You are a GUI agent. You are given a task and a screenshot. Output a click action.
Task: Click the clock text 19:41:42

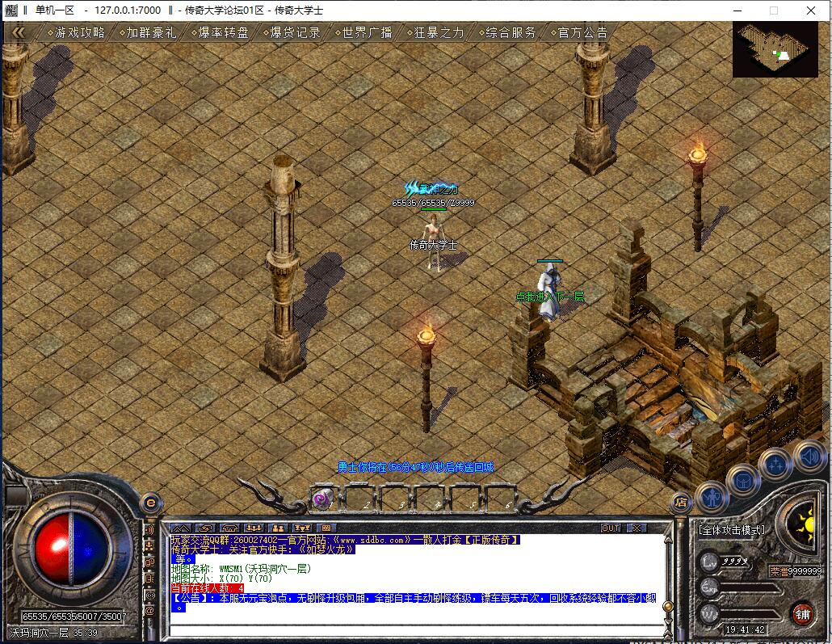pos(746,629)
